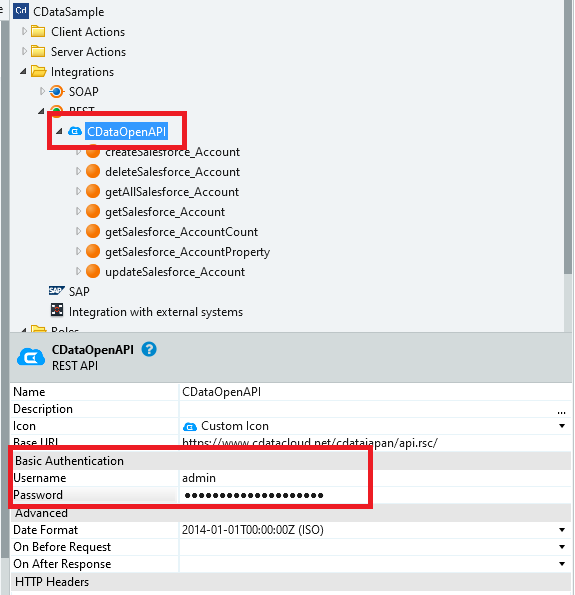Viewport: 575px width, 595px height.
Task: Click the CDataOpenAPI cloud icon in tree
Action: coord(75,132)
